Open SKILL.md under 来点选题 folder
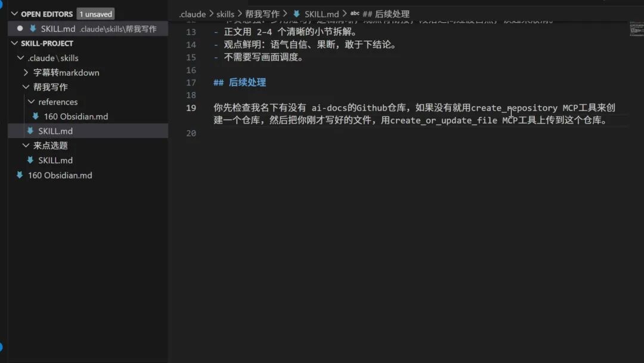644x363 pixels. click(55, 161)
